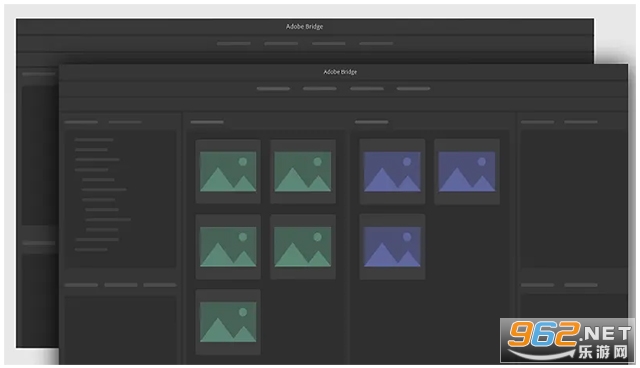Open the first workspace tab in the front Adobe Bridge window
The image size is (640, 368).
[x=273, y=89]
